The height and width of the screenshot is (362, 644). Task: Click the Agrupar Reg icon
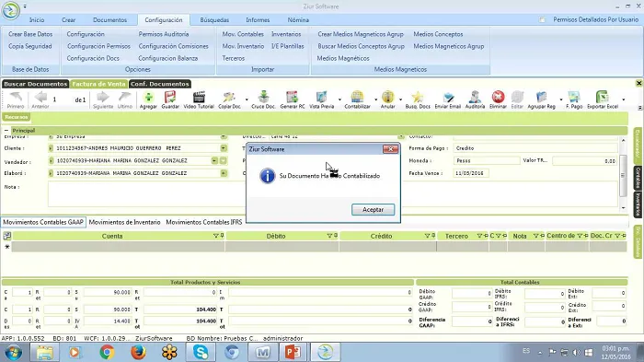point(541,98)
